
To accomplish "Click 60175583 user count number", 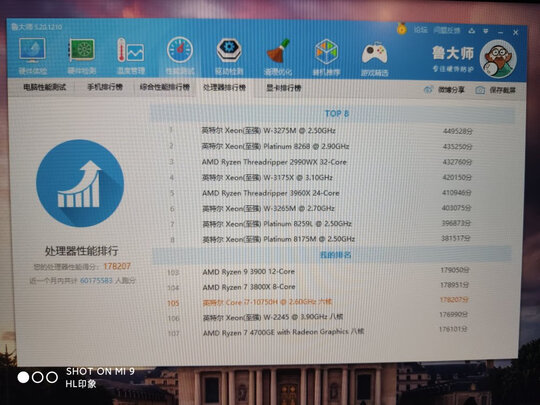I will point(96,281).
